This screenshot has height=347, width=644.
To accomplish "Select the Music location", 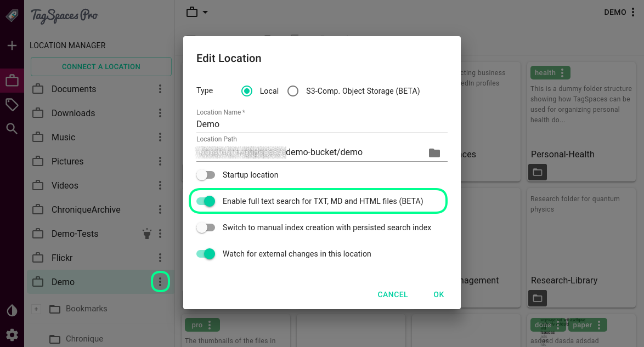I will pos(63,136).
